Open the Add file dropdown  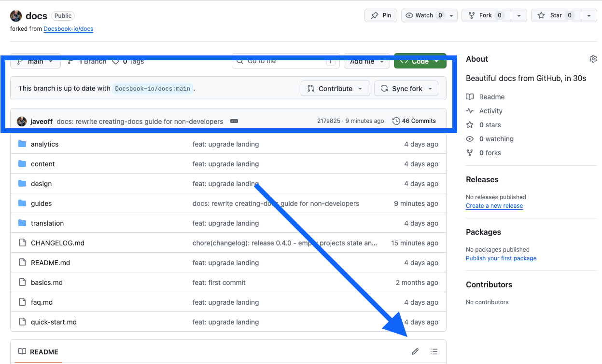click(x=367, y=61)
